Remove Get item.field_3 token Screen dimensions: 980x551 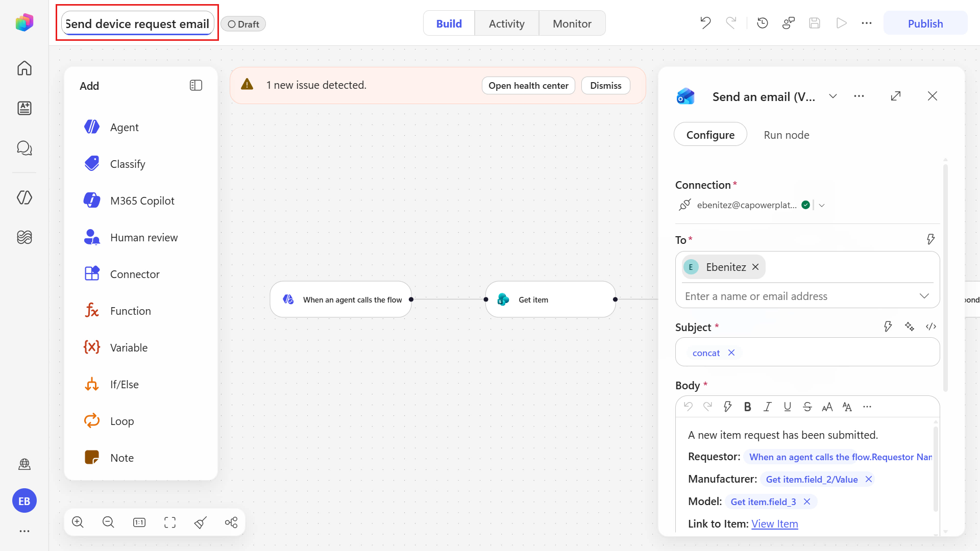coord(807,502)
